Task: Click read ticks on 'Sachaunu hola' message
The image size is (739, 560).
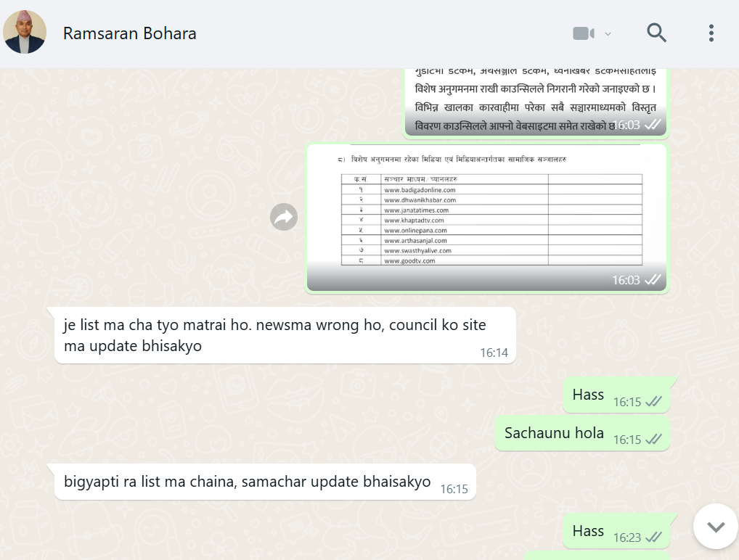Action: [x=653, y=440]
